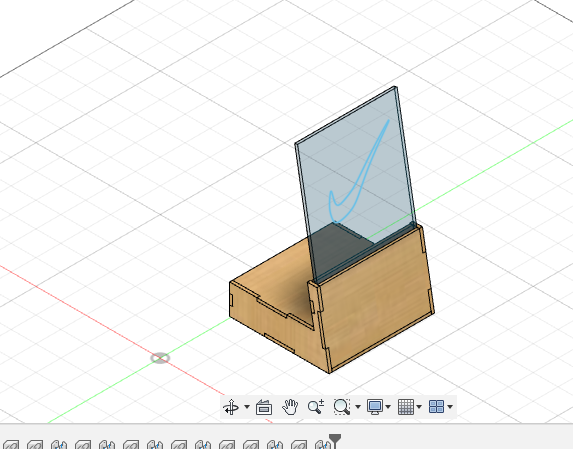Click the Look At camera icon
Image resolution: width=573 pixels, height=449 pixels.
point(264,407)
